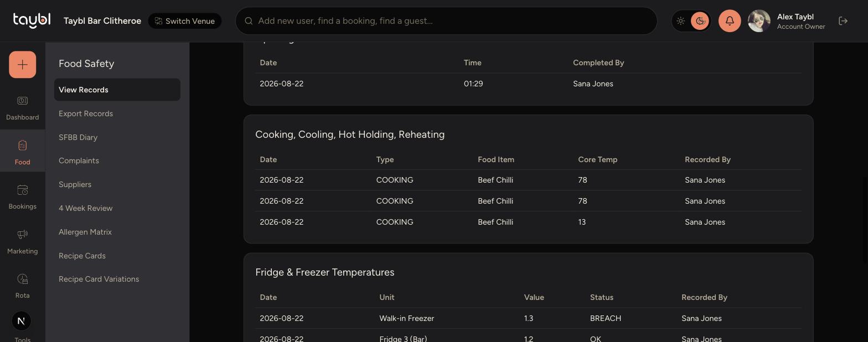
Task: Click the search bookings input field
Action: point(446,21)
